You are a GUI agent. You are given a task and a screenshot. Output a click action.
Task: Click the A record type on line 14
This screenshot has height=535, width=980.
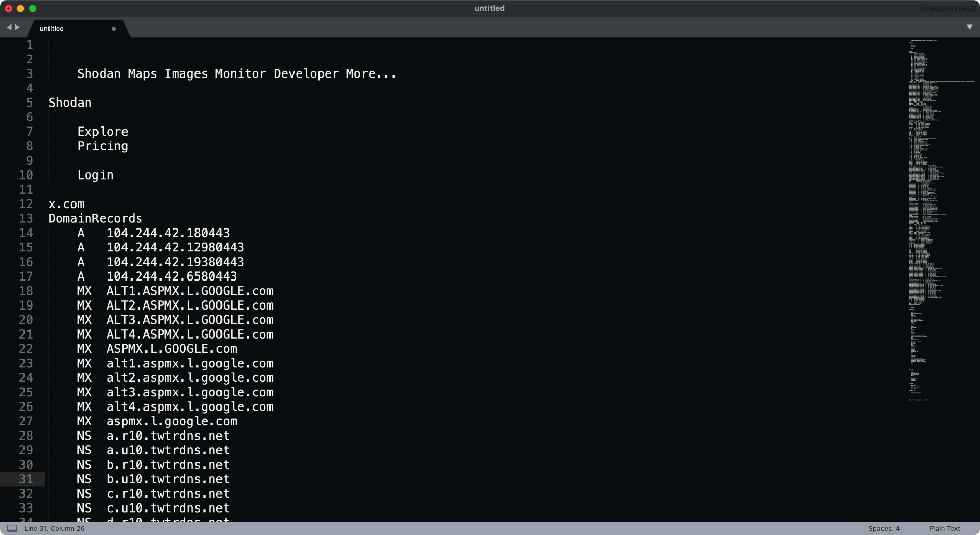81,233
